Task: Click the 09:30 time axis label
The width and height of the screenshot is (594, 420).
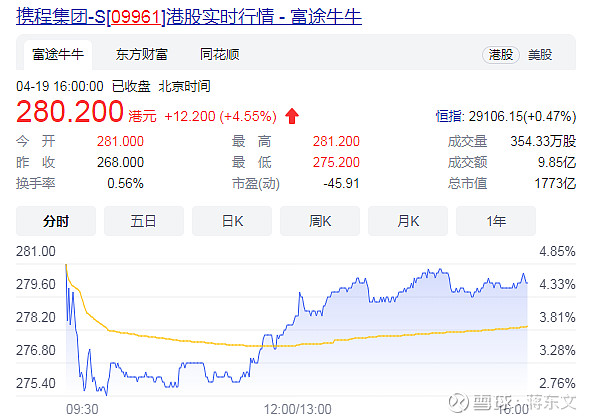Action: point(82,409)
